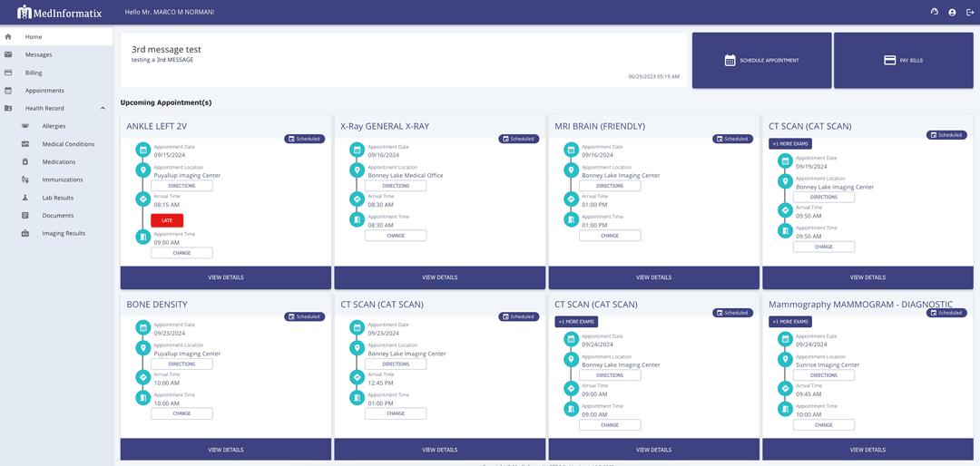The image size is (980, 466).
Task: Expand +1 More Exams on 09/19/2024 CT Scan
Action: pyautogui.click(x=790, y=143)
